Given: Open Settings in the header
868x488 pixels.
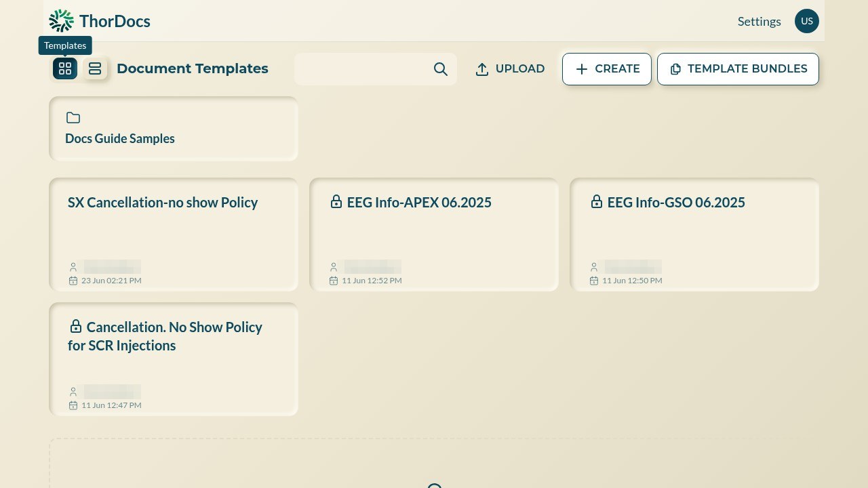Looking at the screenshot, I should click(x=759, y=21).
